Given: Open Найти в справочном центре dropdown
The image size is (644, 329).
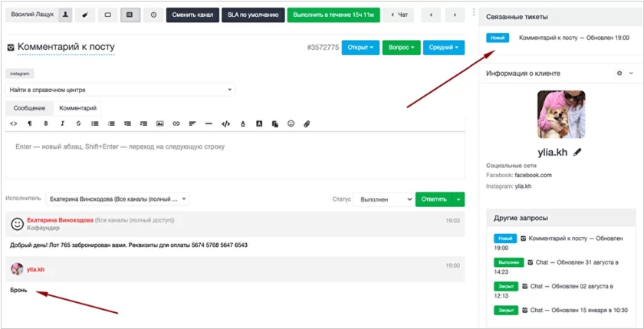Looking at the screenshot, I should pos(120,90).
